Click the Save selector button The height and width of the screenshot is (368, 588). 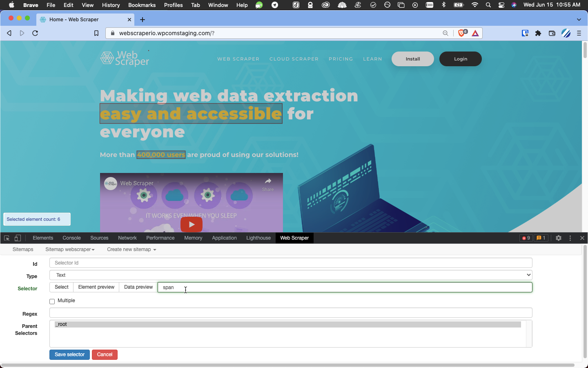[x=69, y=355]
